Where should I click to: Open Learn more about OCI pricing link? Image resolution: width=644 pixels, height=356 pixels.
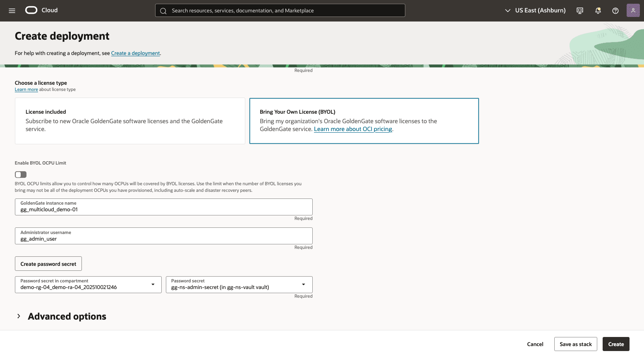pos(352,129)
